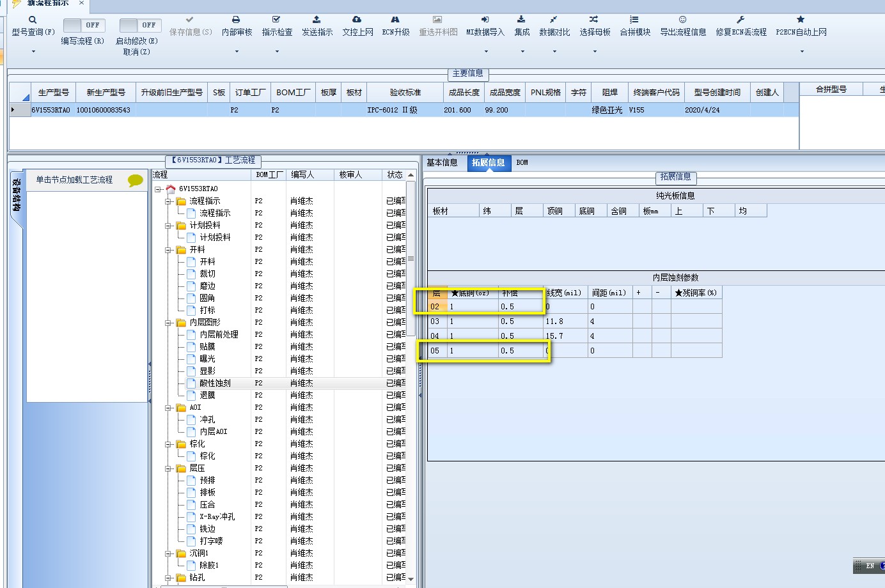Click folder icon of AOI group
885x588 pixels.
[x=181, y=407]
